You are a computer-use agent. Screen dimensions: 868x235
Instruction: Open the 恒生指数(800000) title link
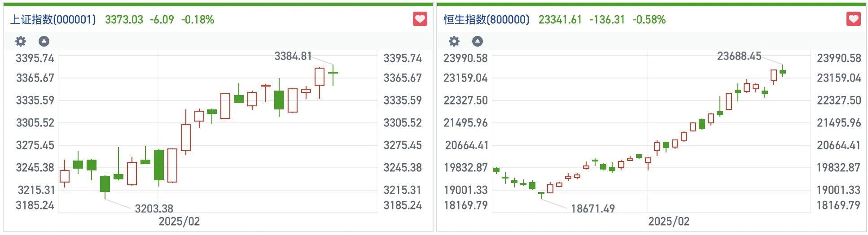coord(487,20)
